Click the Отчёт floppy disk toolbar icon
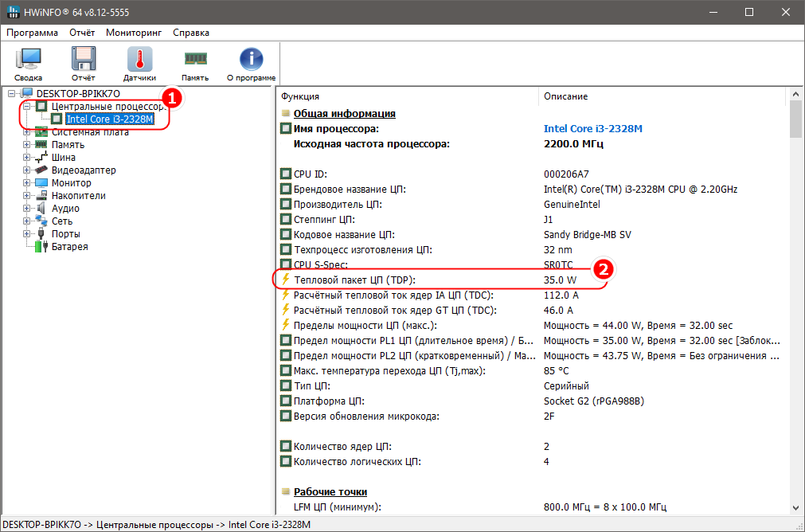This screenshot has width=805, height=532. (83, 59)
